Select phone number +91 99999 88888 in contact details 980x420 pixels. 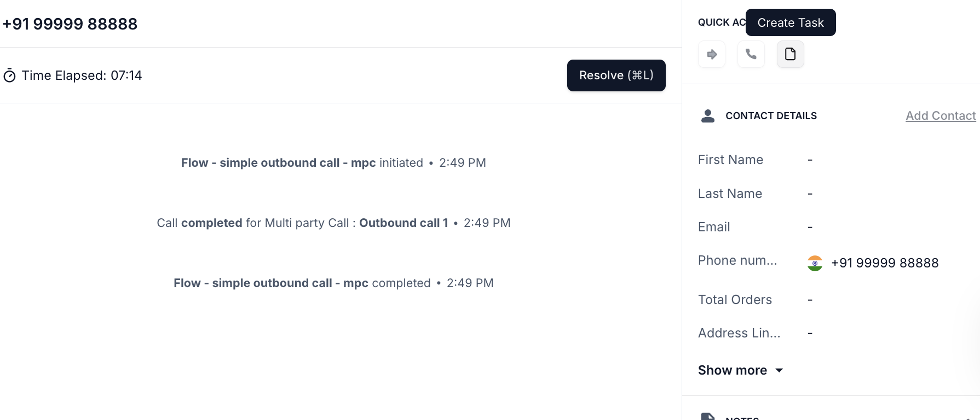coord(885,263)
